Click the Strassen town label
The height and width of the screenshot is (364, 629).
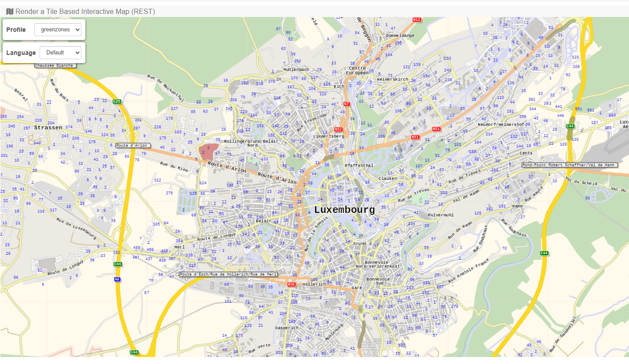48,128
